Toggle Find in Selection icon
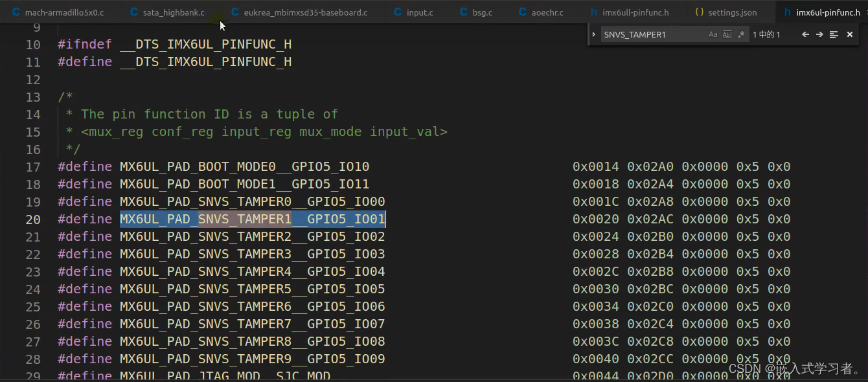The width and height of the screenshot is (868, 382). (834, 34)
